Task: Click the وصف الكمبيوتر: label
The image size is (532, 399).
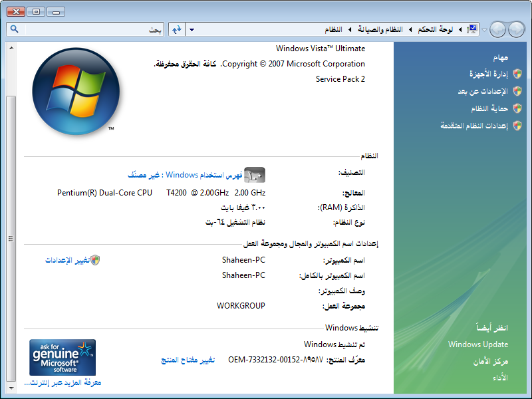Action: (x=342, y=291)
